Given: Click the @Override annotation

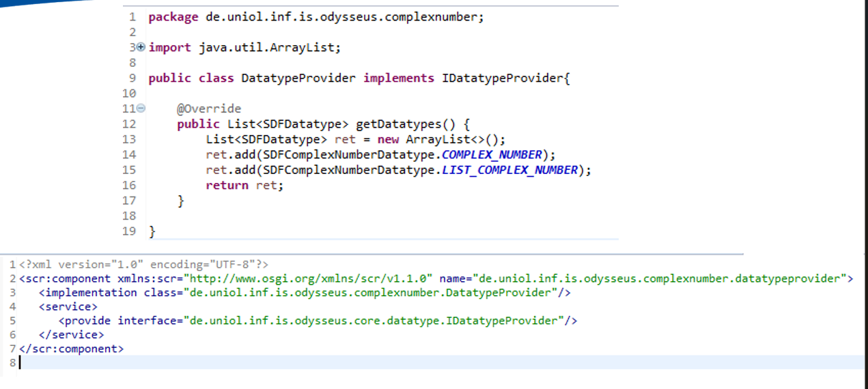Looking at the screenshot, I should click(209, 109).
